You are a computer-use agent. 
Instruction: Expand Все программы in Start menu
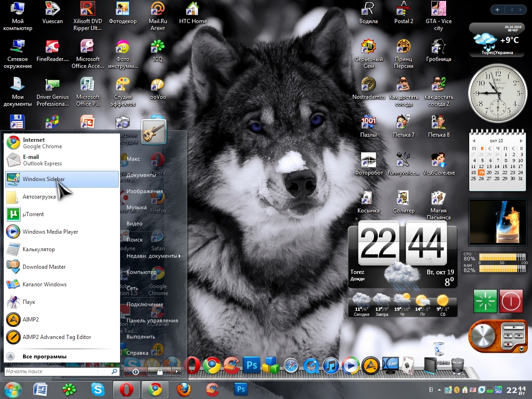pos(44,357)
